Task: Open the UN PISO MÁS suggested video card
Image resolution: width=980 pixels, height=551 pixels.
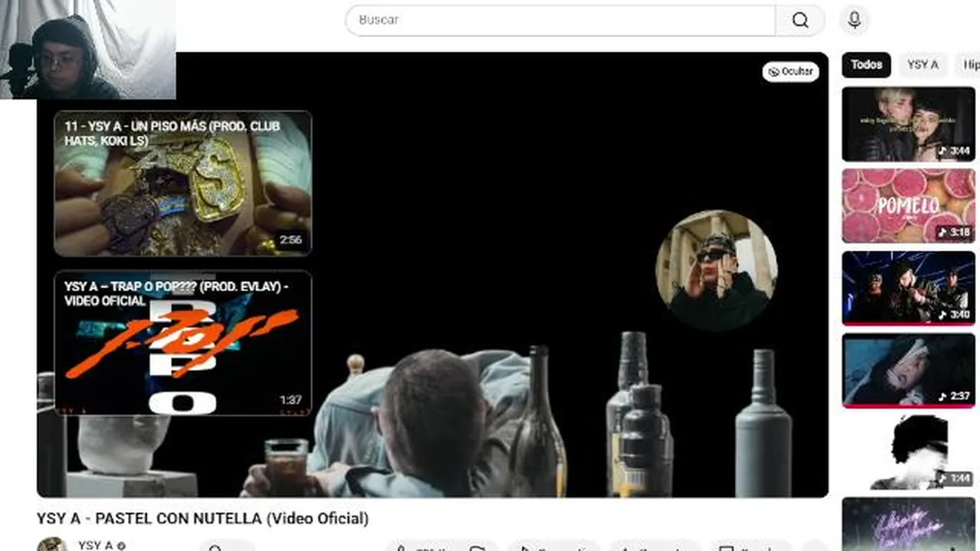Action: [x=183, y=184]
